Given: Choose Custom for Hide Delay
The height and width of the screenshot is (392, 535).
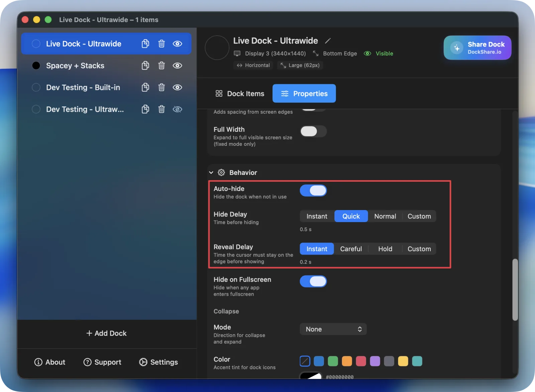Looking at the screenshot, I should click(419, 216).
